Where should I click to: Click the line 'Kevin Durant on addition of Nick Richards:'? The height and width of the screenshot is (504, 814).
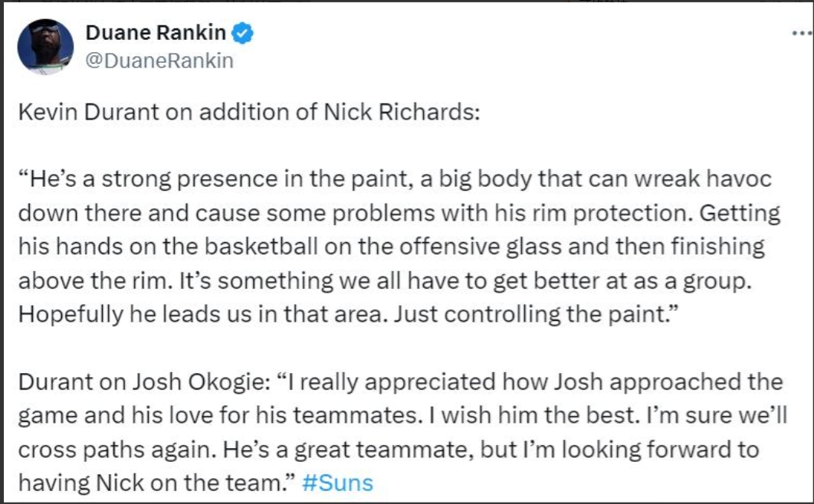pos(248,112)
